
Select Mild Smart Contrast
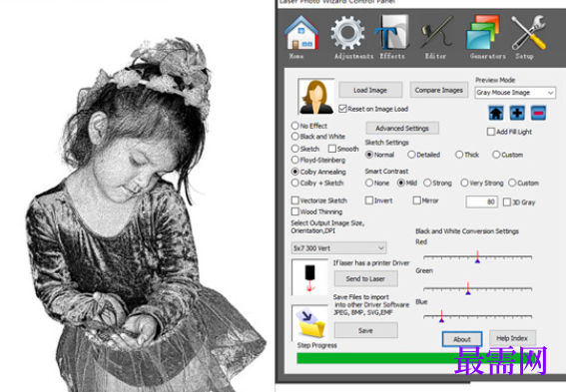coord(400,183)
